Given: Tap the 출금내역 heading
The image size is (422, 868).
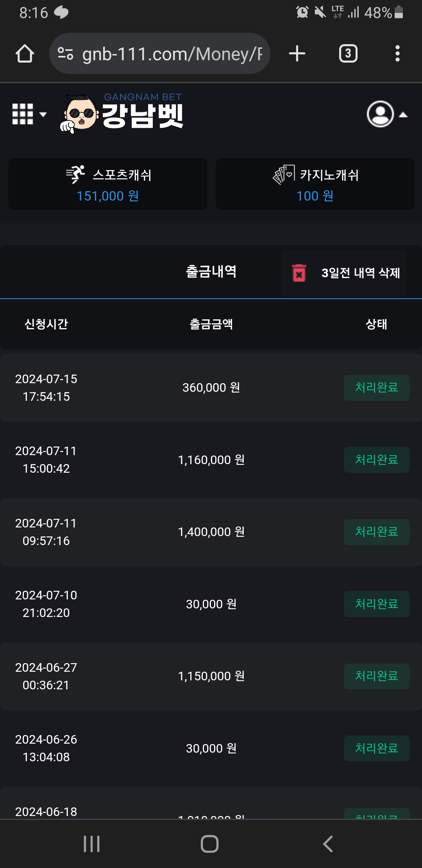Looking at the screenshot, I should click(x=211, y=271).
